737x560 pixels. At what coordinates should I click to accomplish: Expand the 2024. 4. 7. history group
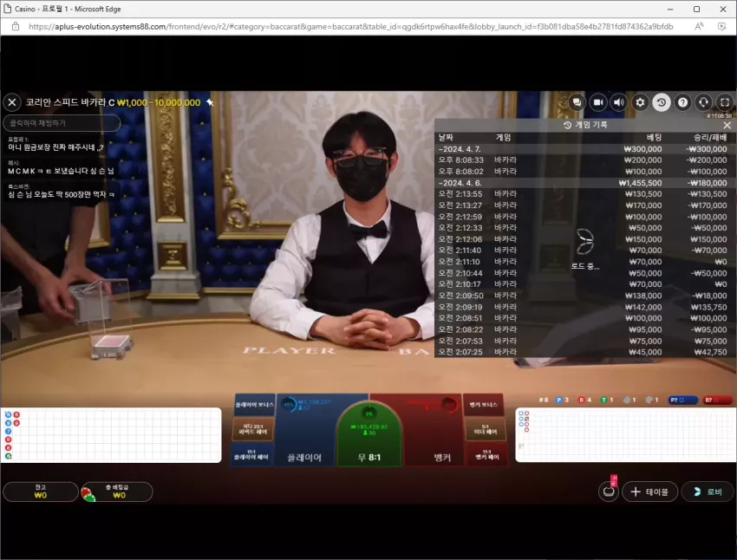click(x=585, y=149)
